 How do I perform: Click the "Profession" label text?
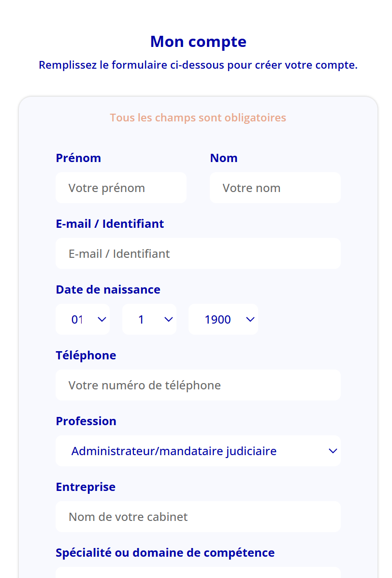coord(86,421)
